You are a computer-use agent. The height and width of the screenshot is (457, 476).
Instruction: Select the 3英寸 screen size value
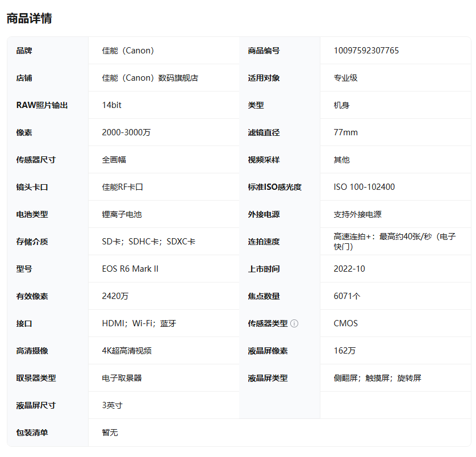click(112, 405)
